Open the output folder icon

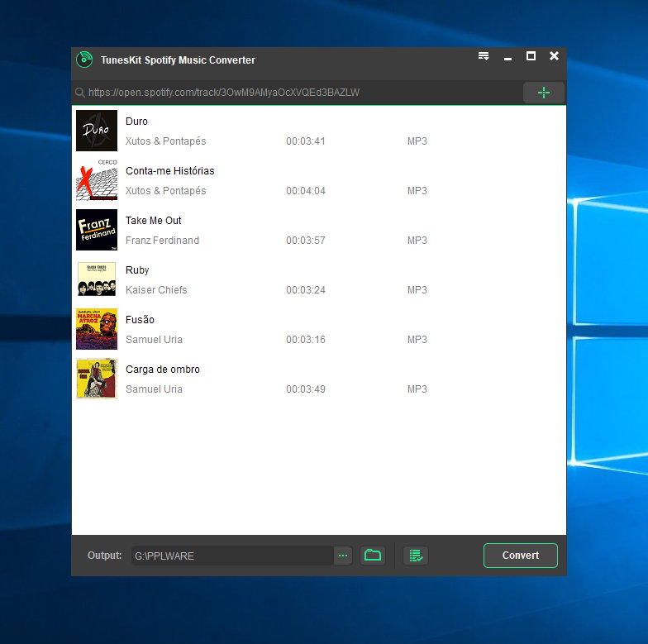pyautogui.click(x=373, y=556)
